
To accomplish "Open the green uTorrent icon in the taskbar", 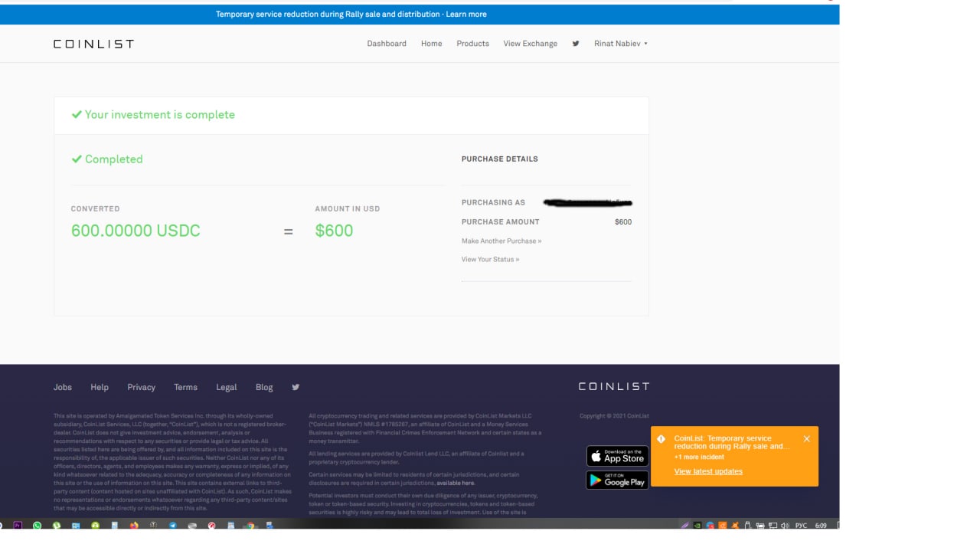I will pyautogui.click(x=56, y=526).
